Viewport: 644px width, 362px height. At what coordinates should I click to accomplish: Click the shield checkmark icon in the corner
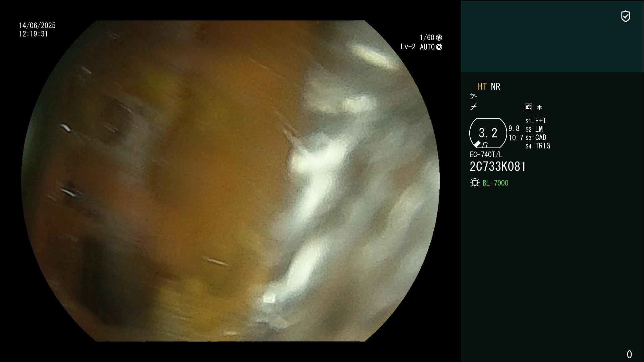coord(626,16)
